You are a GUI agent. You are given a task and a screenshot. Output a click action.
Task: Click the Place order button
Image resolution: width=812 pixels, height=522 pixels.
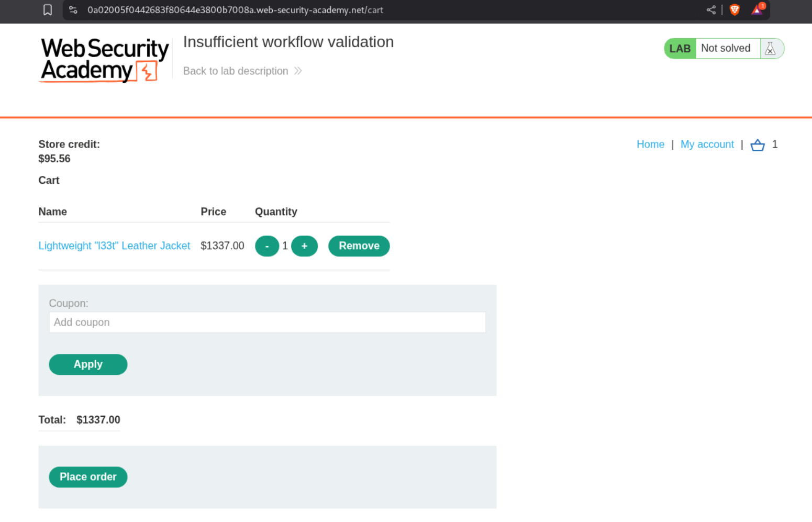pyautogui.click(x=88, y=477)
